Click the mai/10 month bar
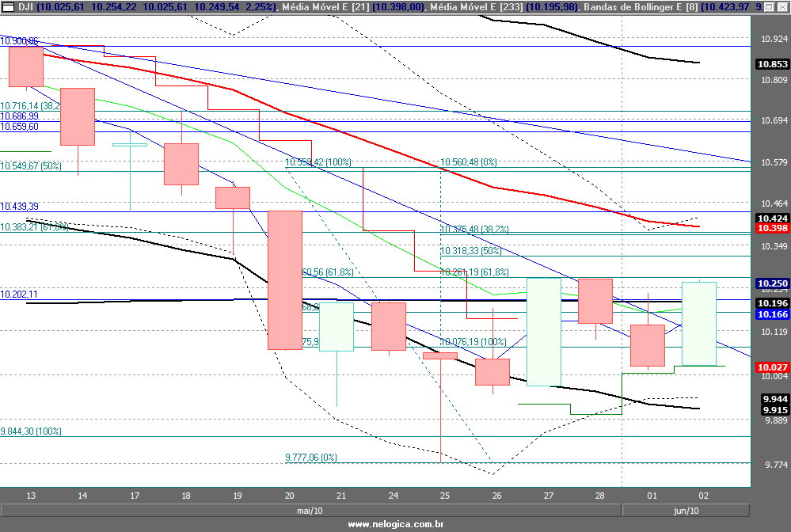Viewport: 791px width, 532px height. point(310,511)
